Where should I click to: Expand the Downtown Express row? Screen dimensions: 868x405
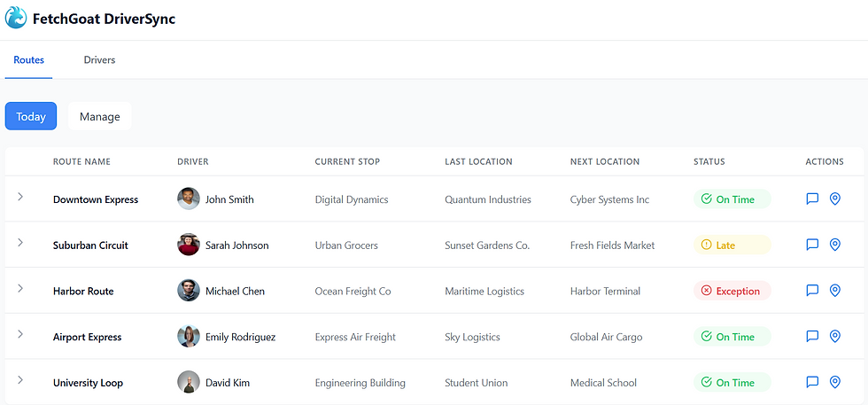point(20,197)
